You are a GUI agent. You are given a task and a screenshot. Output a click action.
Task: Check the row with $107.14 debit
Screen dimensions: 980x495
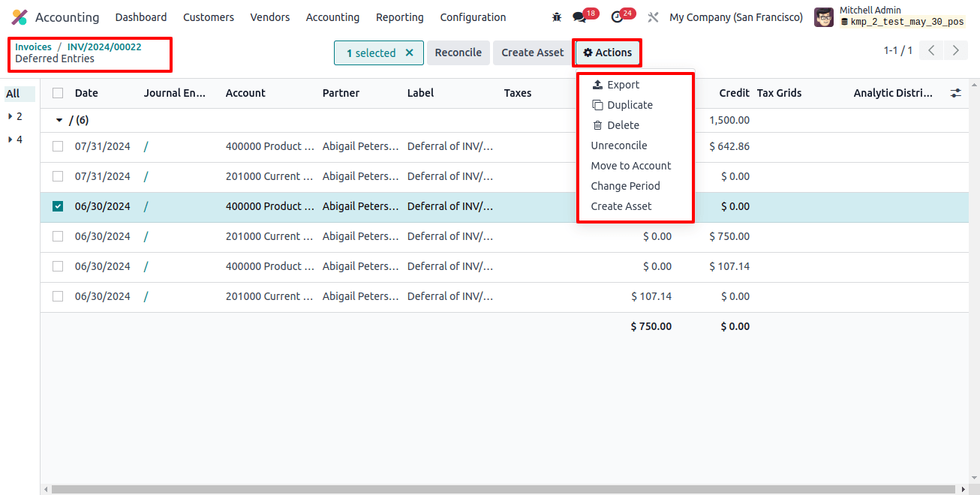(x=58, y=296)
